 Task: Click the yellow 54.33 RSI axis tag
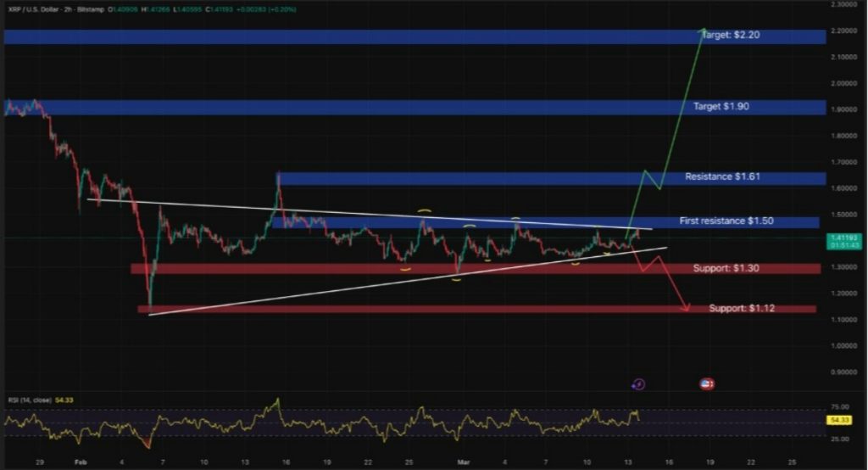(840, 420)
